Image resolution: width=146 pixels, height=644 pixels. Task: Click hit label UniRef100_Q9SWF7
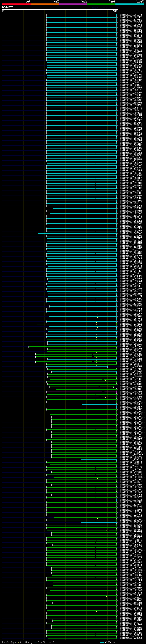pyautogui.click(x=131, y=407)
